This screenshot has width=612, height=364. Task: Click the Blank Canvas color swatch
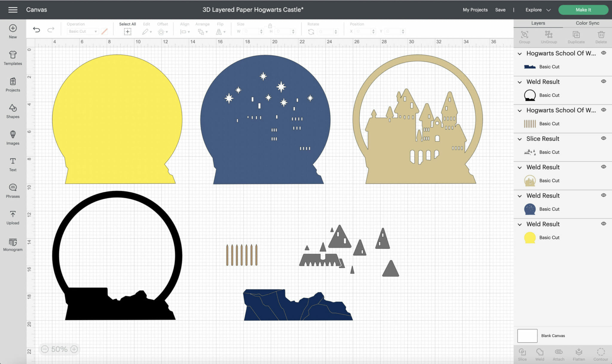527,336
